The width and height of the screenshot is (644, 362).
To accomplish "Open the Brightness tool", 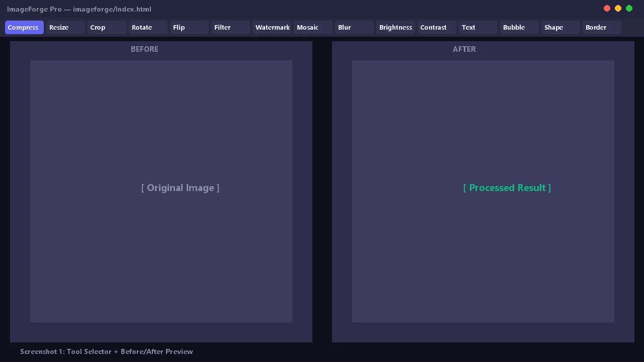I will [395, 27].
